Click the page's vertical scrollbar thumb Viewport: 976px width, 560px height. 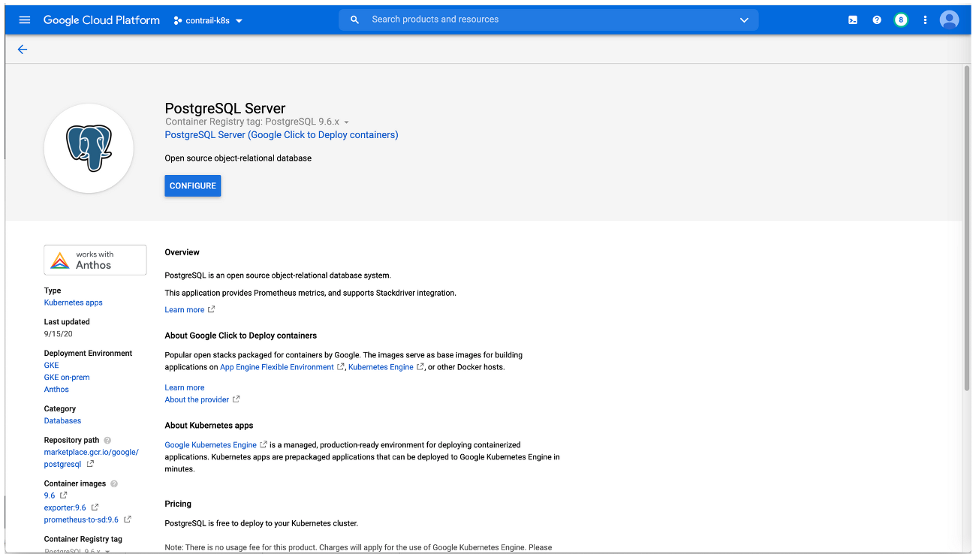(x=967, y=228)
